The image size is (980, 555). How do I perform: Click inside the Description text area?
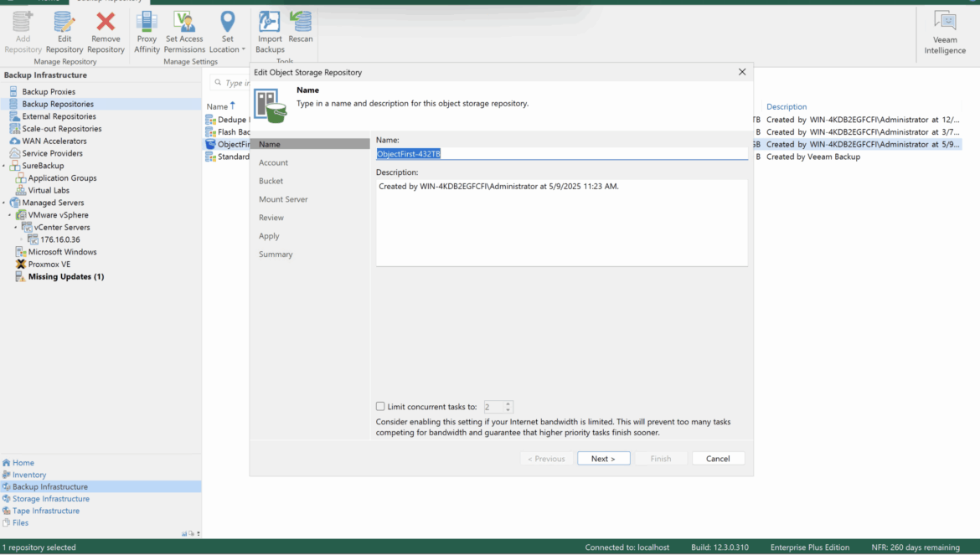(561, 223)
